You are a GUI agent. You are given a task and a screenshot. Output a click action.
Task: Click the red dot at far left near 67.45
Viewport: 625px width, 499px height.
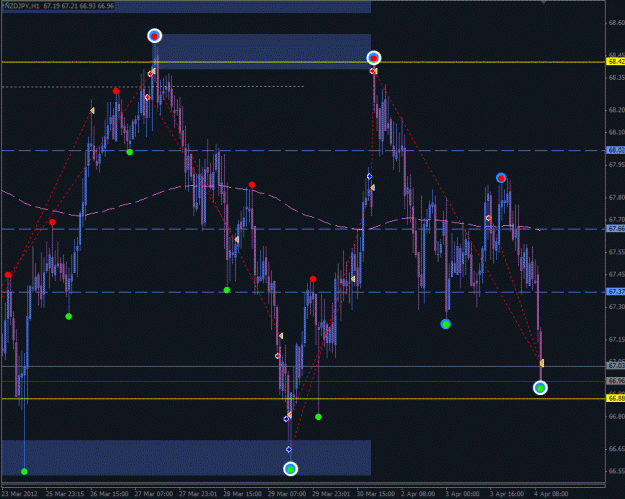[x=8, y=275]
